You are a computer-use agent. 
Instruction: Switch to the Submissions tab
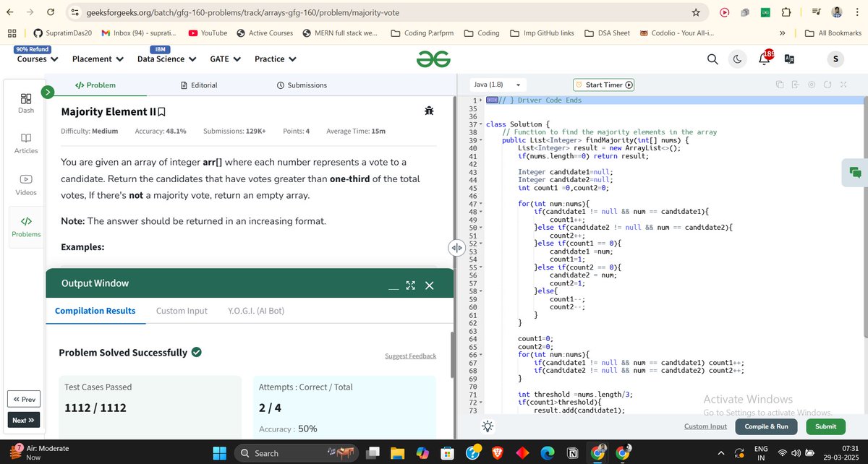(x=302, y=85)
